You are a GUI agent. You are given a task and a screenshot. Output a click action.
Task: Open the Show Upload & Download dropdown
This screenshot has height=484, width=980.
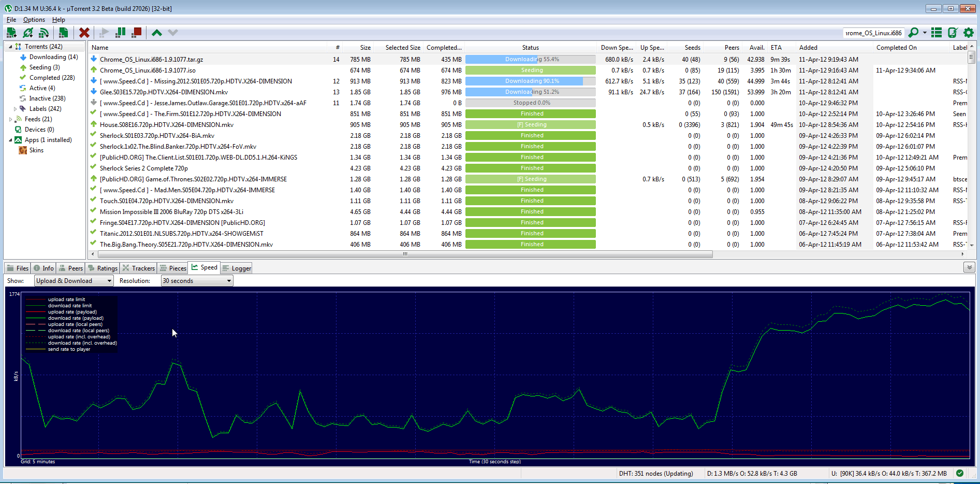[74, 281]
